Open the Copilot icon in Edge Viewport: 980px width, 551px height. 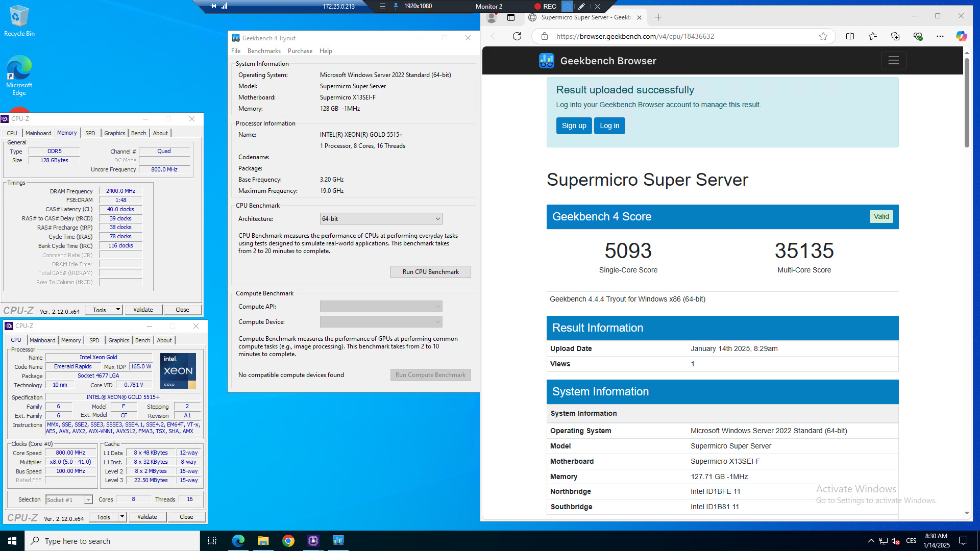[x=962, y=36]
